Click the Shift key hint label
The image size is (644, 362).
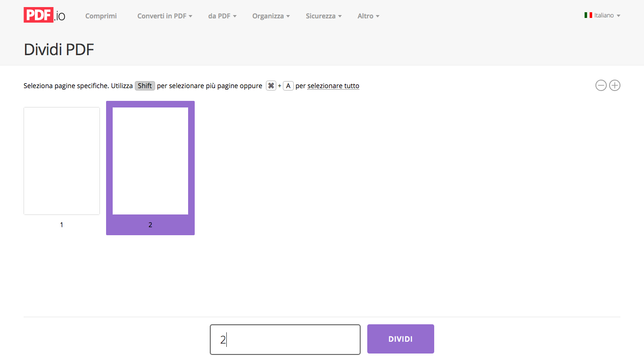(x=145, y=86)
